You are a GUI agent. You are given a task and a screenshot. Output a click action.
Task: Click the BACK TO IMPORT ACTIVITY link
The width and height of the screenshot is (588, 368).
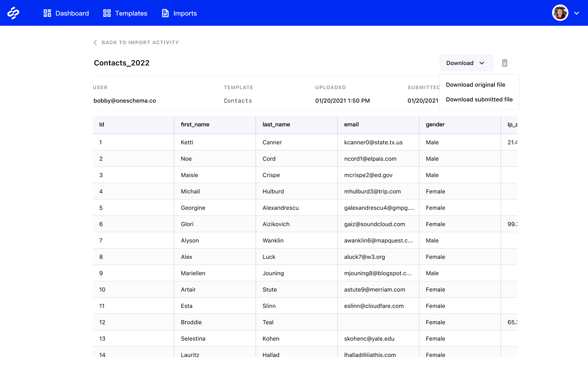(x=140, y=42)
